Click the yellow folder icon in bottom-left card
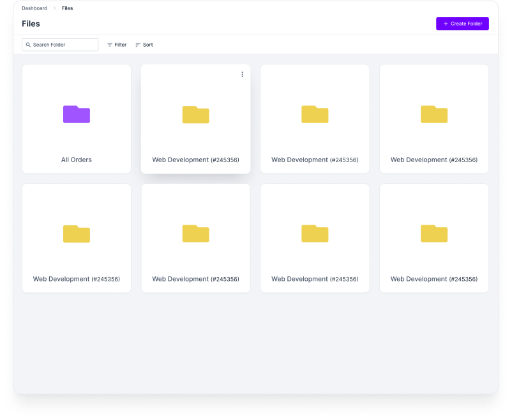 point(76,234)
